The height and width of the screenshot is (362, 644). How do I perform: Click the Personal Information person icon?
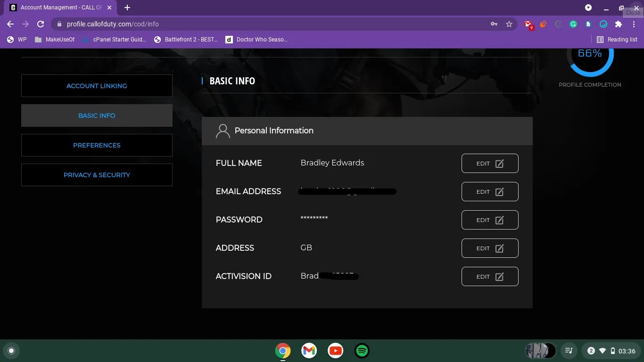point(223,131)
